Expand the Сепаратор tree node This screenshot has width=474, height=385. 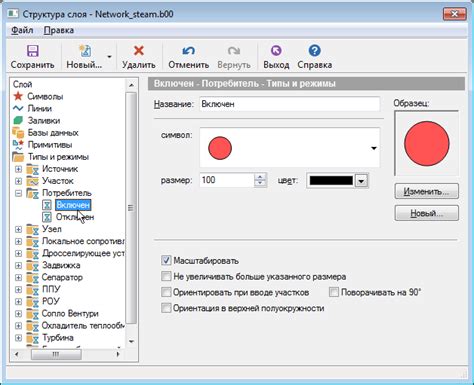click(x=19, y=277)
